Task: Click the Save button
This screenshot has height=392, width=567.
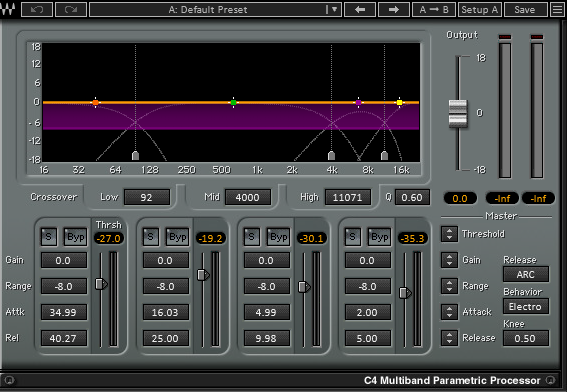Action: pos(525,9)
